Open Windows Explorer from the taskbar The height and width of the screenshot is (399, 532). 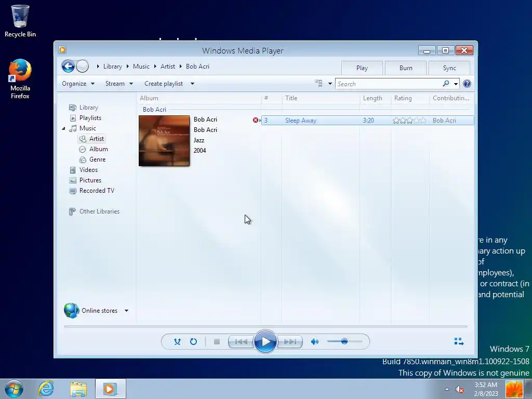coord(78,389)
